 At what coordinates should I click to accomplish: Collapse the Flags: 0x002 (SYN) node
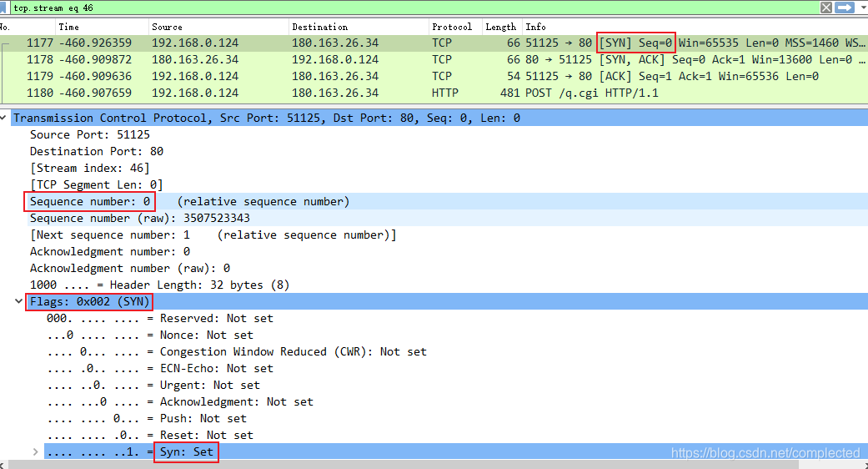tap(19, 301)
